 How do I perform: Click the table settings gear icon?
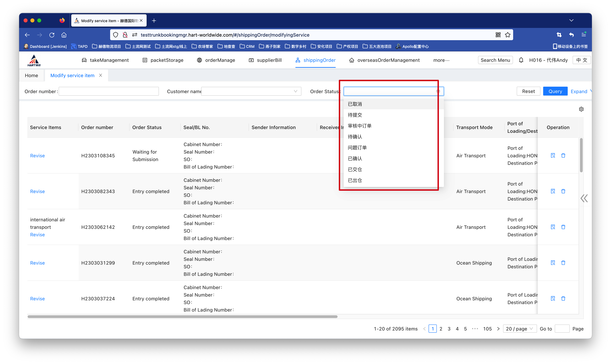pos(581,109)
